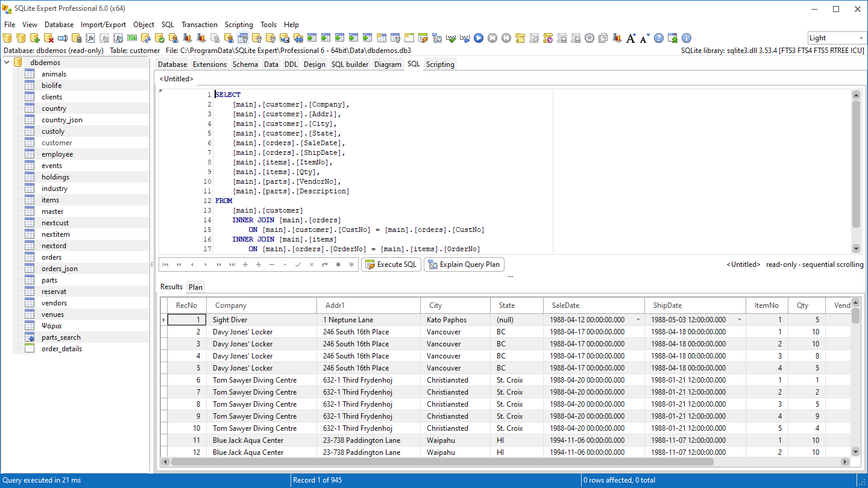This screenshot has width=868, height=488.
Task: Open the File menu
Action: click(10, 25)
